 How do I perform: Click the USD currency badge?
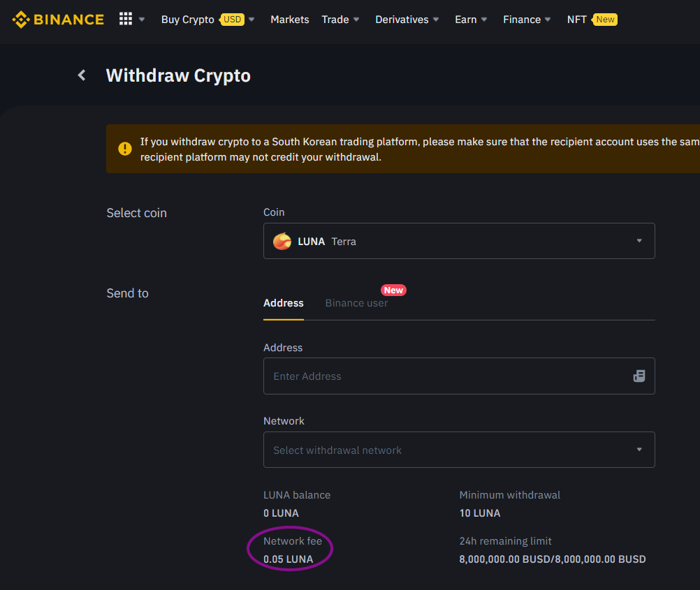(x=232, y=20)
